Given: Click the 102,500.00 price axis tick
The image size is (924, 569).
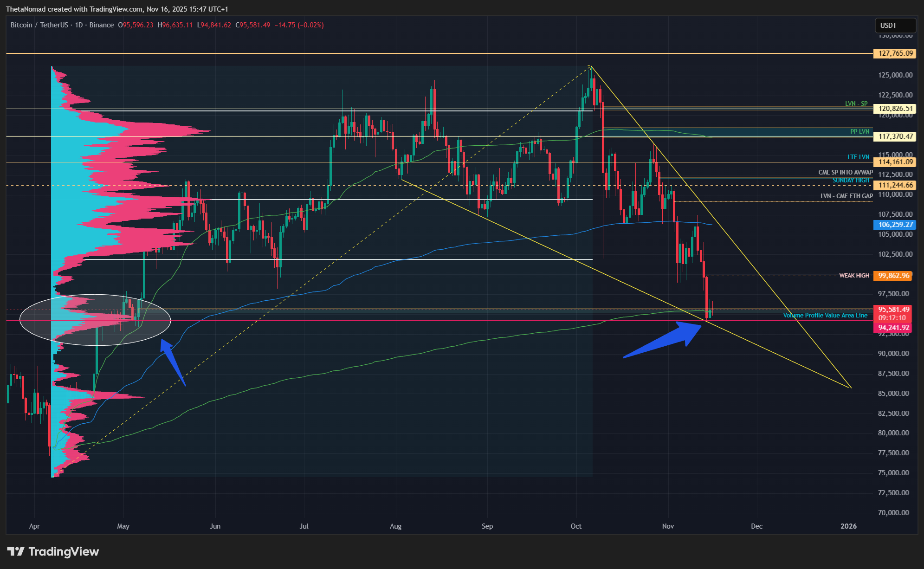Looking at the screenshot, I should coord(895,254).
